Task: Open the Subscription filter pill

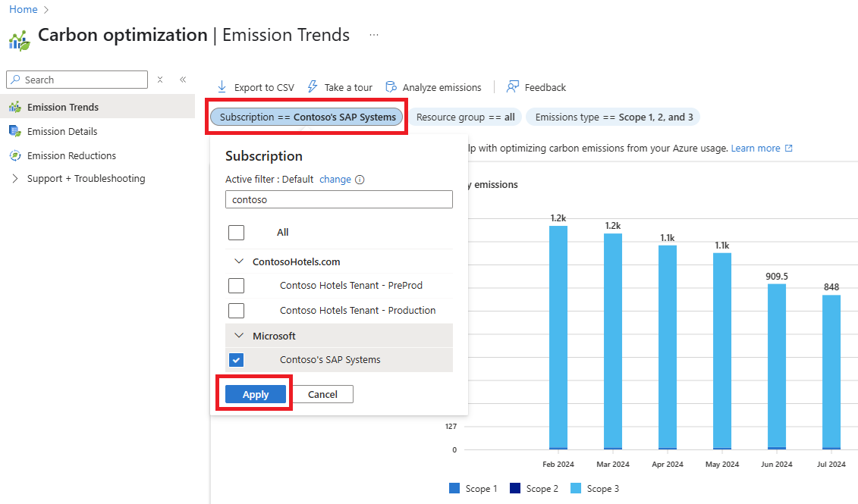Action: coord(306,117)
